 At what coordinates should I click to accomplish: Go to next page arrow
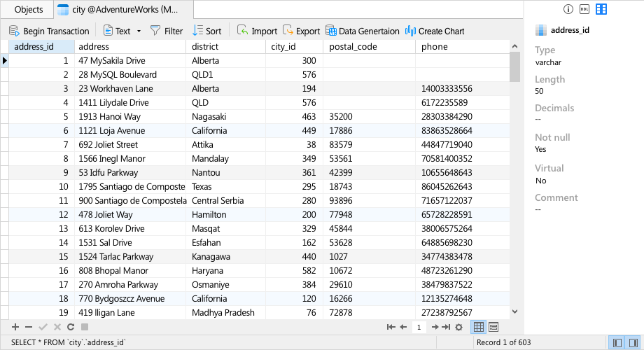click(435, 327)
